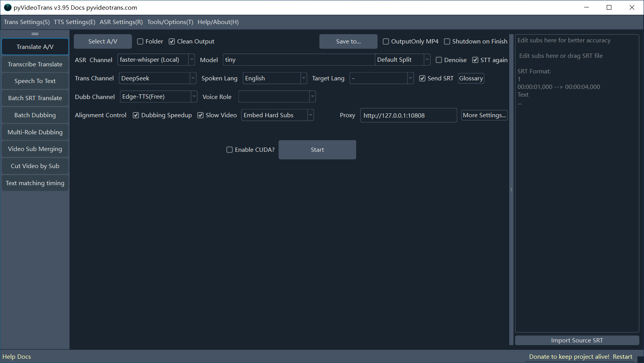Click the Import Source SRT button

tap(577, 340)
